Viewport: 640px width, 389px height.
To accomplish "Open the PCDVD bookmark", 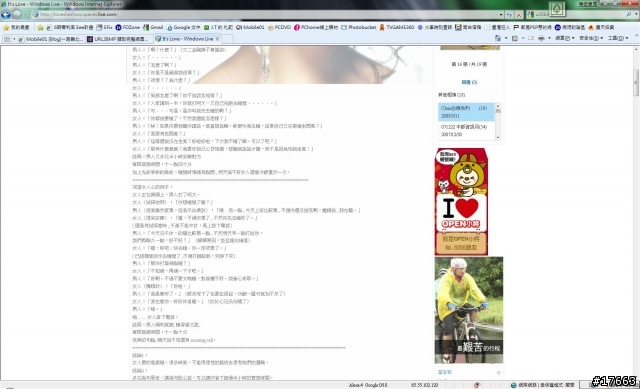I will [x=279, y=27].
